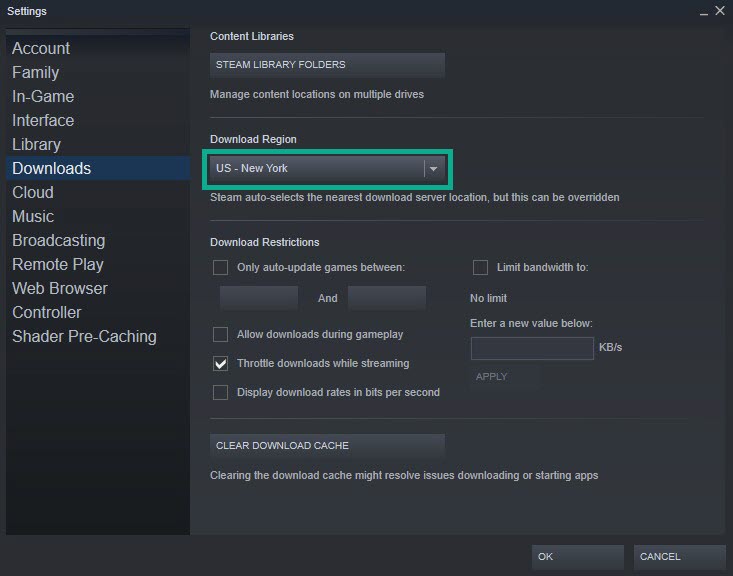Close the Settings window
The width and height of the screenshot is (733, 576).
click(x=720, y=10)
